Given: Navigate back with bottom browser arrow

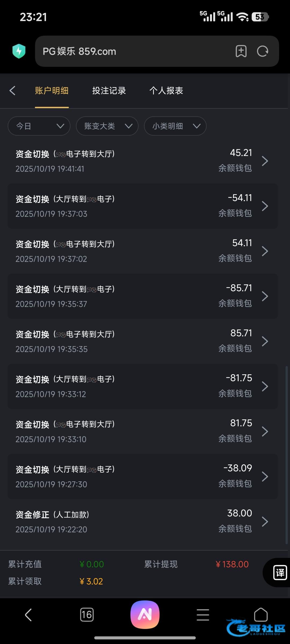Looking at the screenshot, I should tap(28, 614).
